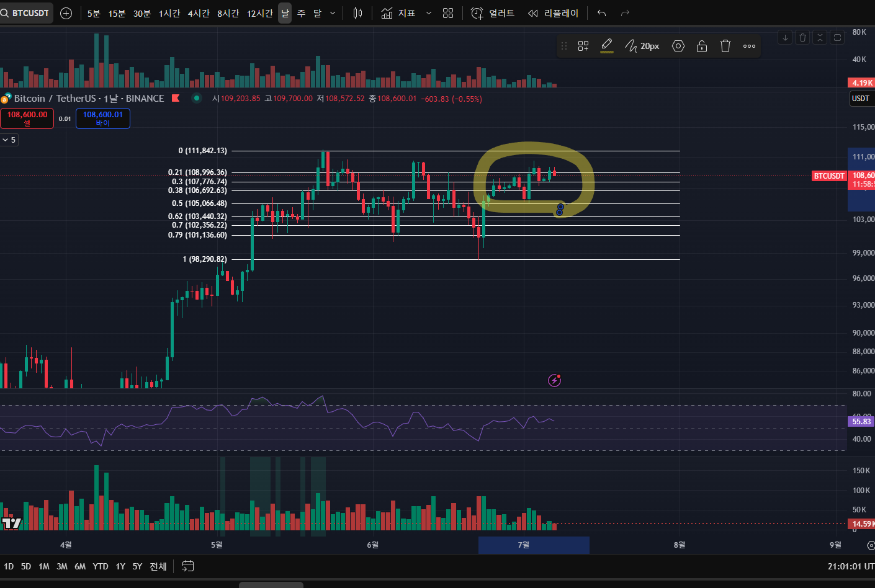Screen dimensions: 875x588
Task: Grab the drawing toolbar drag handle
Action: point(564,46)
